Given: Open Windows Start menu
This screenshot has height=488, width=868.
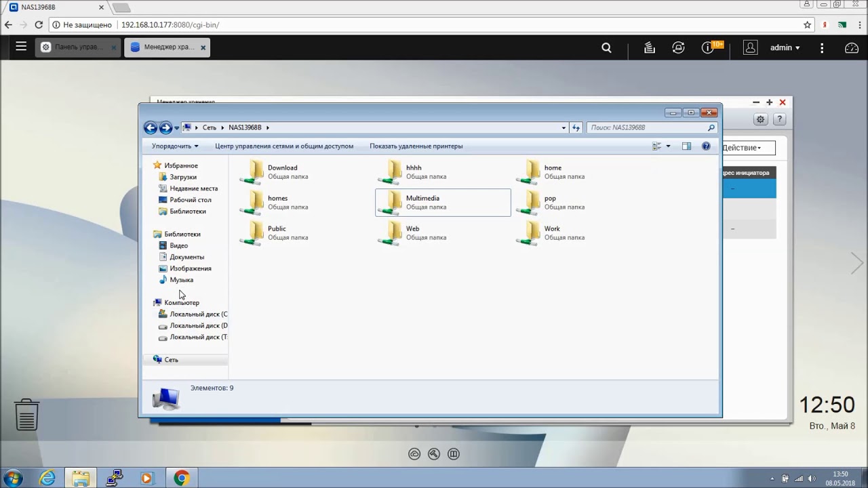Looking at the screenshot, I should click(13, 478).
